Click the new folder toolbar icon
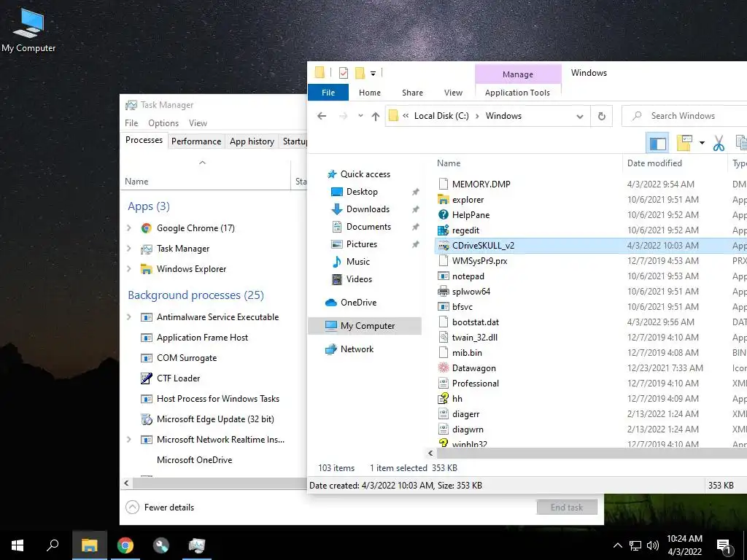This screenshot has width=747, height=560. pos(684,142)
